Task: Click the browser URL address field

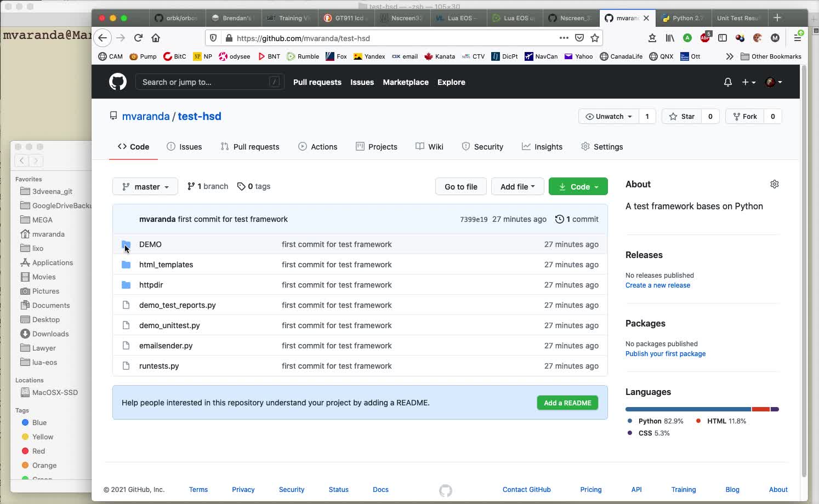Action: (395, 38)
